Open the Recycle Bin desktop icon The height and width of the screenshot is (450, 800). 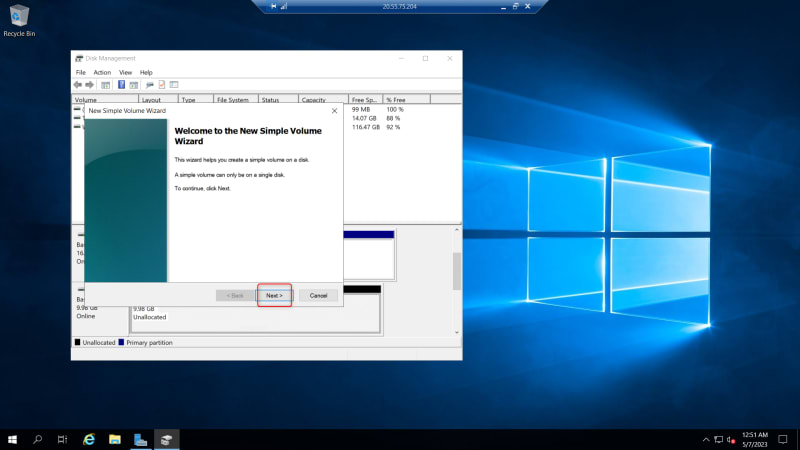point(19,20)
